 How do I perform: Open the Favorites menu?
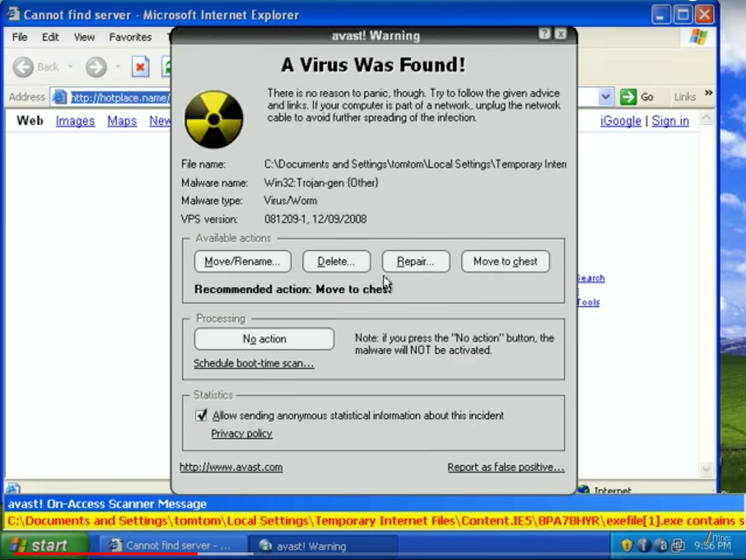(130, 37)
